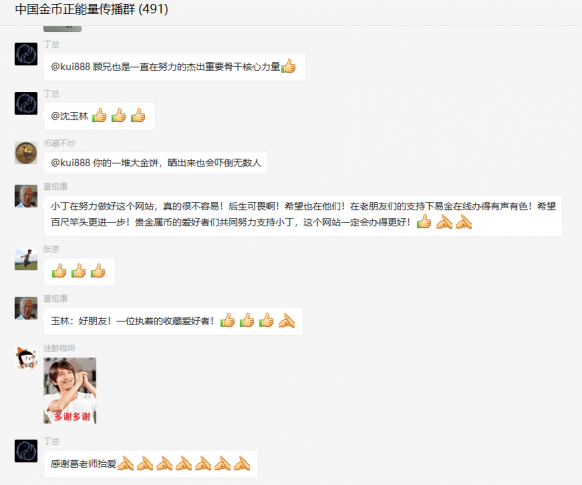Select the message about 一堆大金饼

pyautogui.click(x=155, y=163)
